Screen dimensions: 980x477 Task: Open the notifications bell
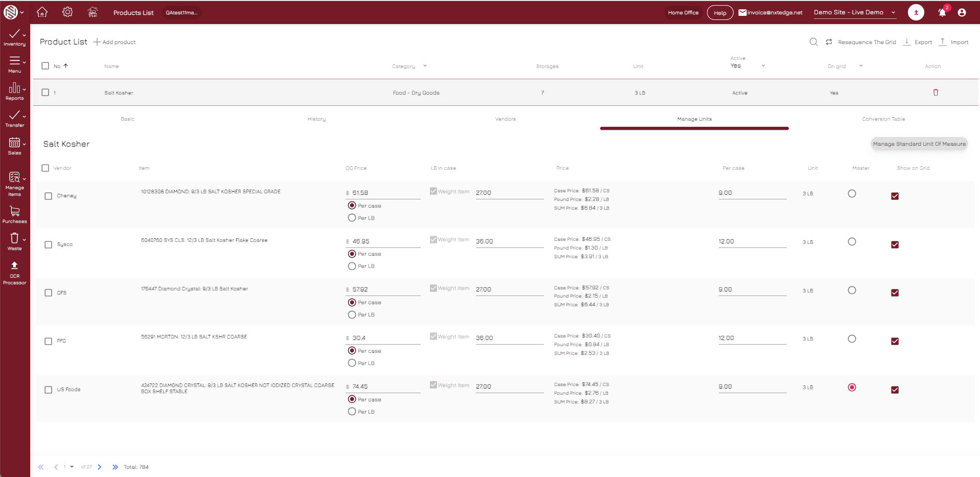pyautogui.click(x=942, y=12)
